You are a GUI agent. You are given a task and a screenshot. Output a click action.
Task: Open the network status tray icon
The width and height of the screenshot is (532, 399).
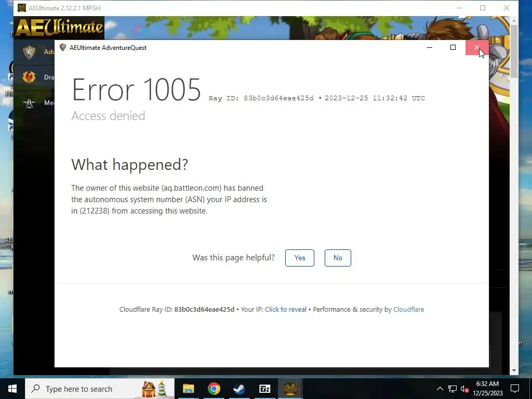pyautogui.click(x=453, y=389)
